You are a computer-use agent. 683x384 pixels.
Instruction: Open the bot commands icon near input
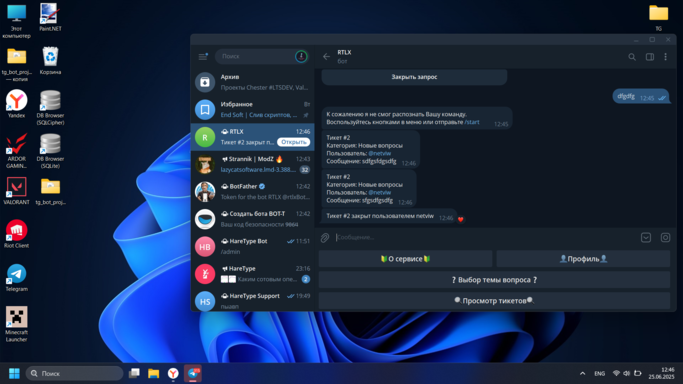(x=665, y=237)
